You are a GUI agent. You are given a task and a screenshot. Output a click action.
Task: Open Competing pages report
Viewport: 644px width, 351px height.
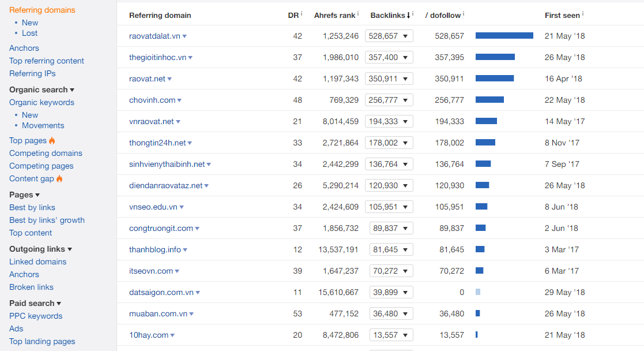tap(41, 166)
